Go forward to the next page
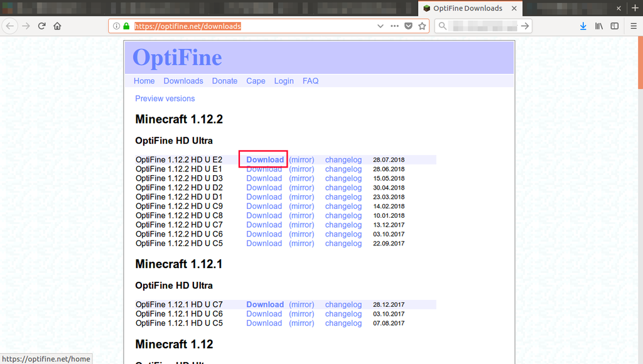 point(26,26)
